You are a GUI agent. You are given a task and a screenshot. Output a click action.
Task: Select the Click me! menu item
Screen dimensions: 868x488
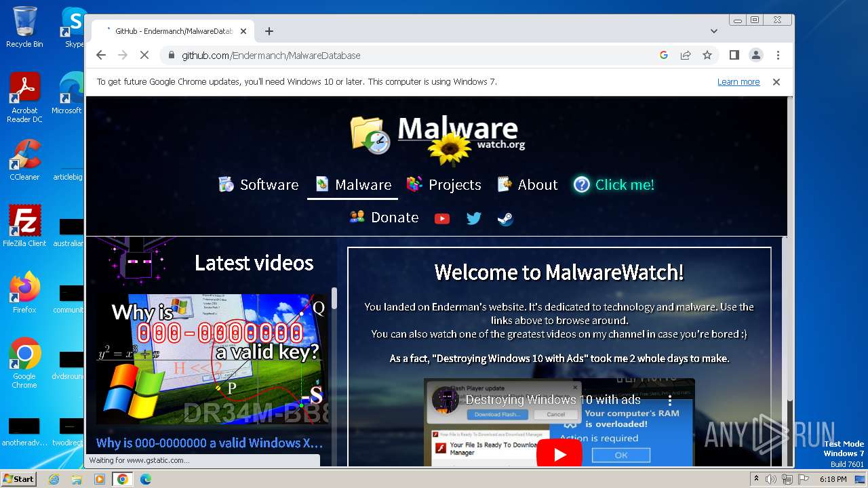[x=614, y=184]
